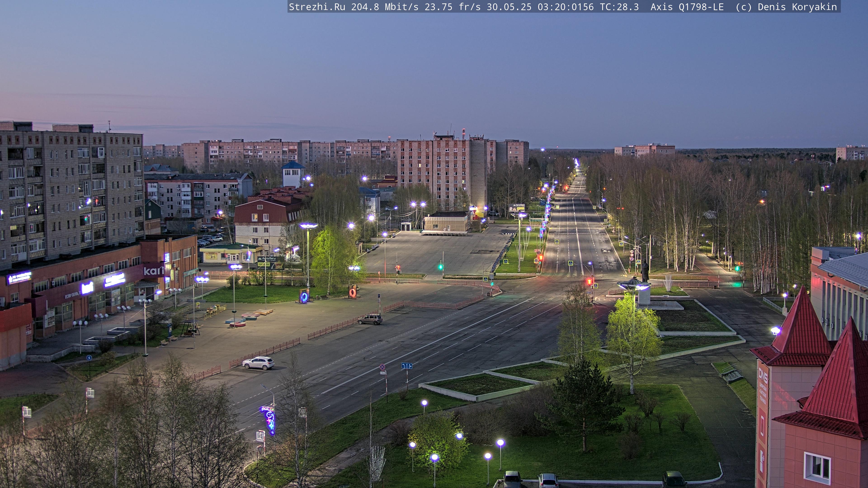Viewport: 868px width, 488px height.
Task: Click the "03:20:0156" time stamp
Action: click(566, 7)
